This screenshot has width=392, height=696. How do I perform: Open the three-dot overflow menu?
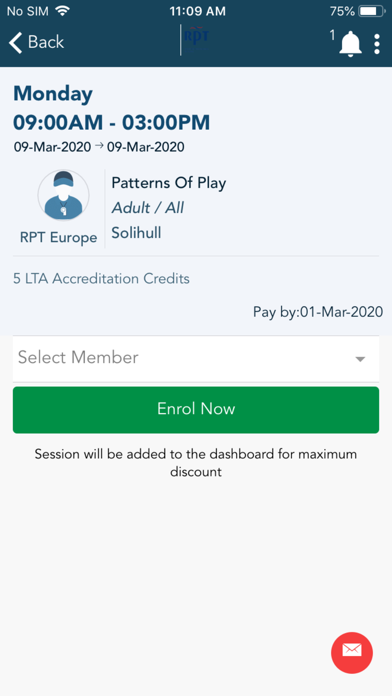click(377, 44)
